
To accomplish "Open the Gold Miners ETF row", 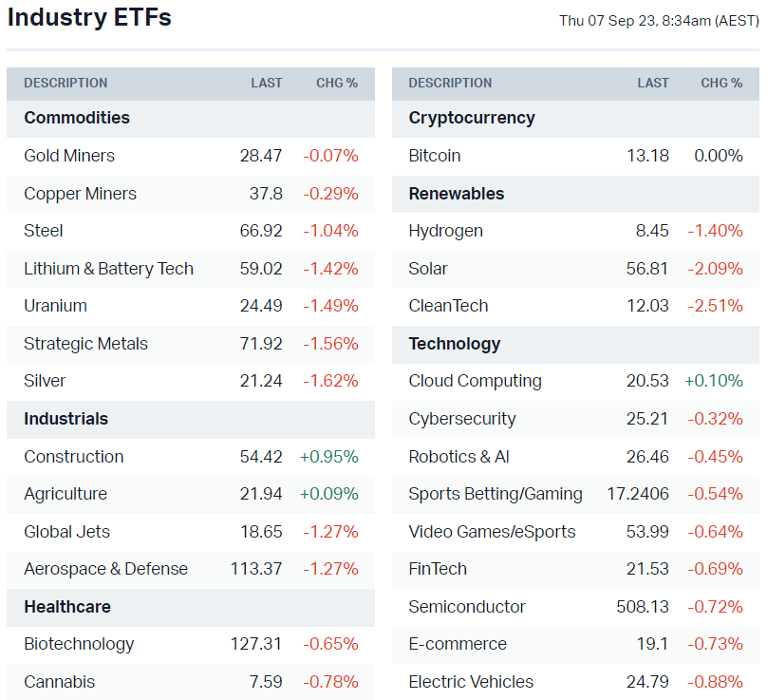I will pos(69,156).
